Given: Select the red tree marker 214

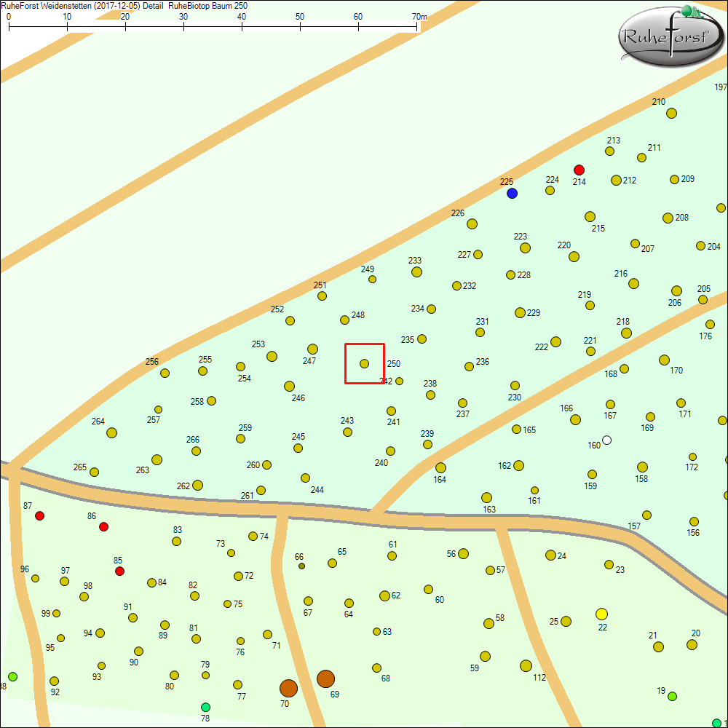Looking at the screenshot, I should (x=579, y=170).
